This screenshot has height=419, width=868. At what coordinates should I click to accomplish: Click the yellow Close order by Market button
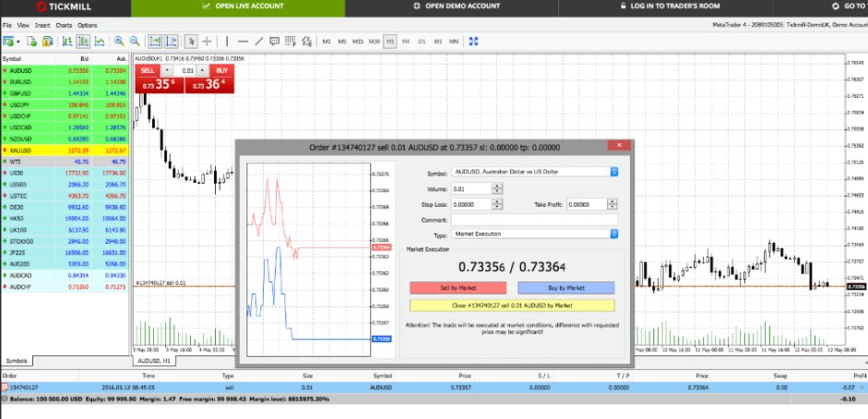(x=511, y=305)
